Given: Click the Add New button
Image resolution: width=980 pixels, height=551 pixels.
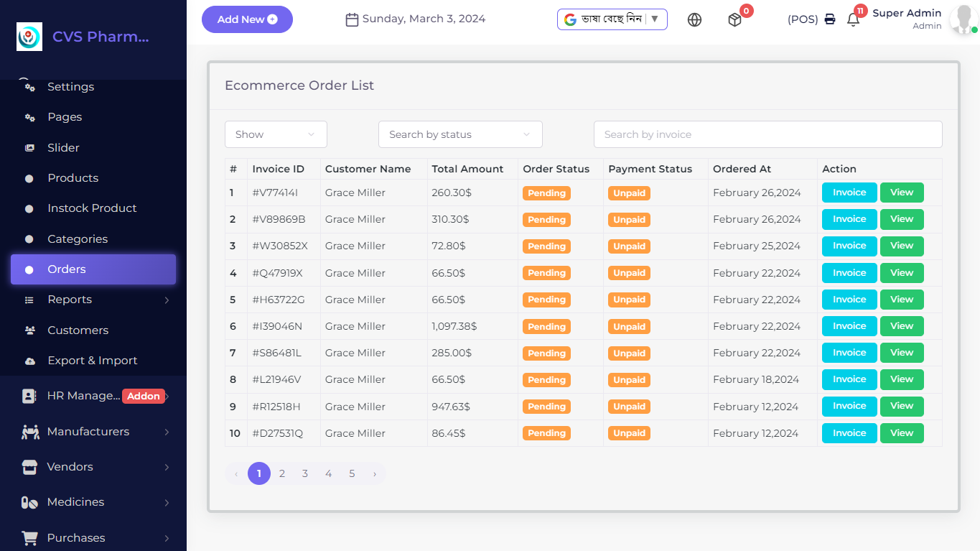Looking at the screenshot, I should (247, 19).
